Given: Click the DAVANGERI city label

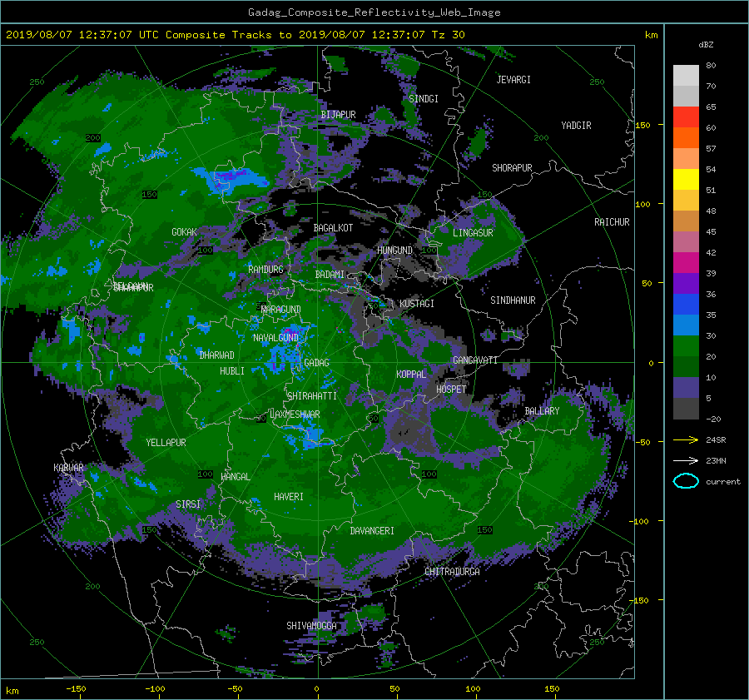Looking at the screenshot, I should pyautogui.click(x=372, y=531).
